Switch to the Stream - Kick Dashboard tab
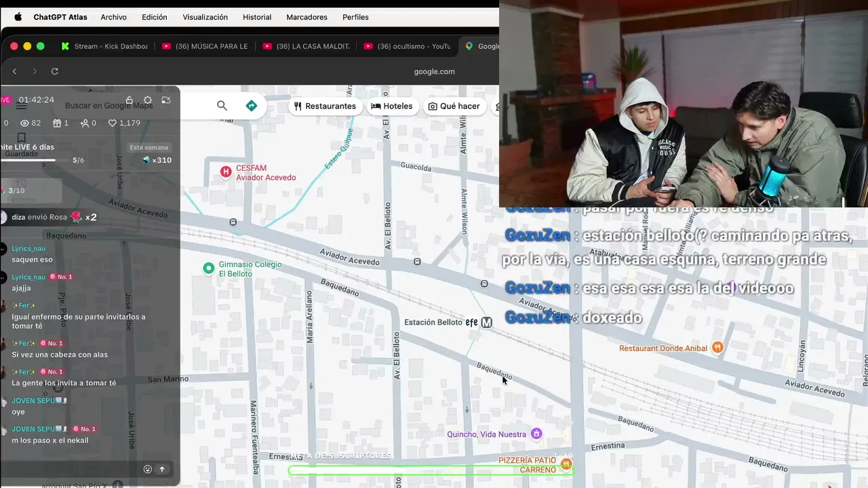Screen dimensions: 868x488 point(104,46)
